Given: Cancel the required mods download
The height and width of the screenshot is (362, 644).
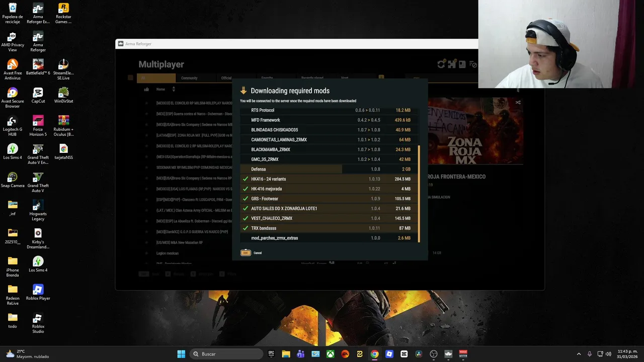Looking at the screenshot, I should coord(251,253).
